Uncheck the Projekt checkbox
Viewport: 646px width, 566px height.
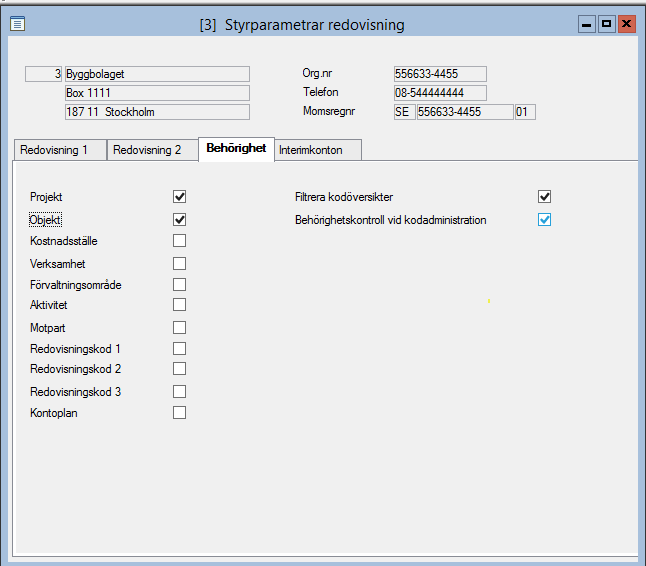(179, 197)
